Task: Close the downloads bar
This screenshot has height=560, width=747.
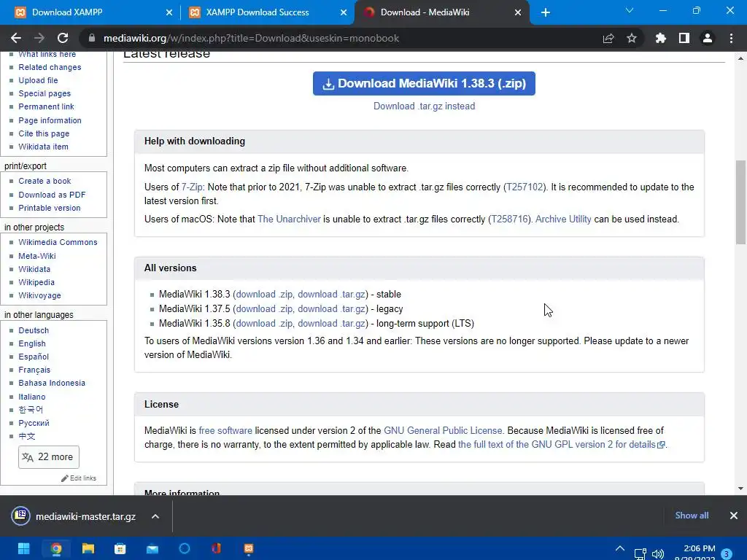Action: [734, 516]
